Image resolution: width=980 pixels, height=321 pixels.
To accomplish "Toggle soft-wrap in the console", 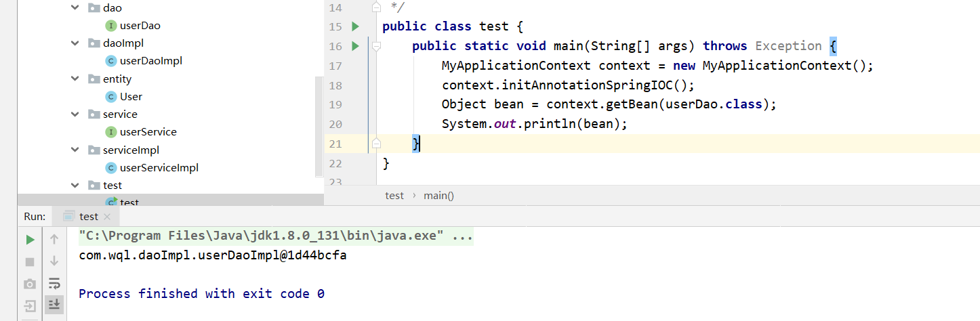I will pyautogui.click(x=54, y=284).
